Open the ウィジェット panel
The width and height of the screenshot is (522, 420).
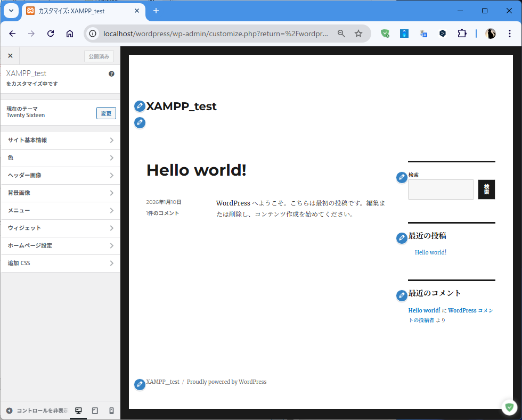(x=60, y=228)
